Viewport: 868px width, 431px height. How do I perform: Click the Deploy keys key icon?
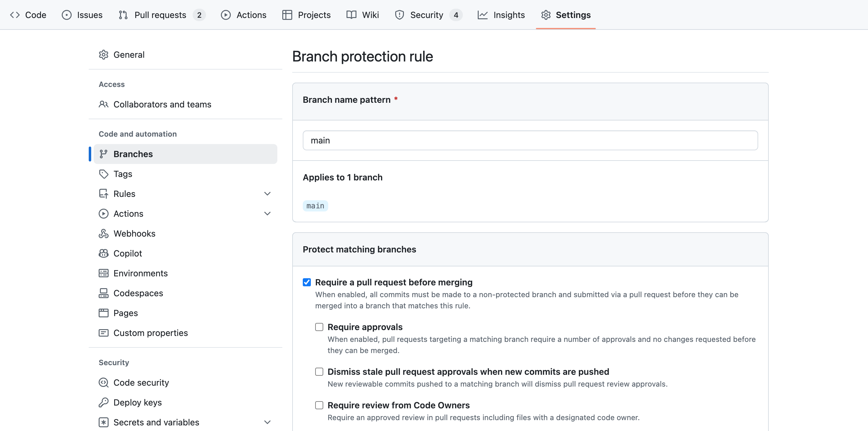(103, 402)
